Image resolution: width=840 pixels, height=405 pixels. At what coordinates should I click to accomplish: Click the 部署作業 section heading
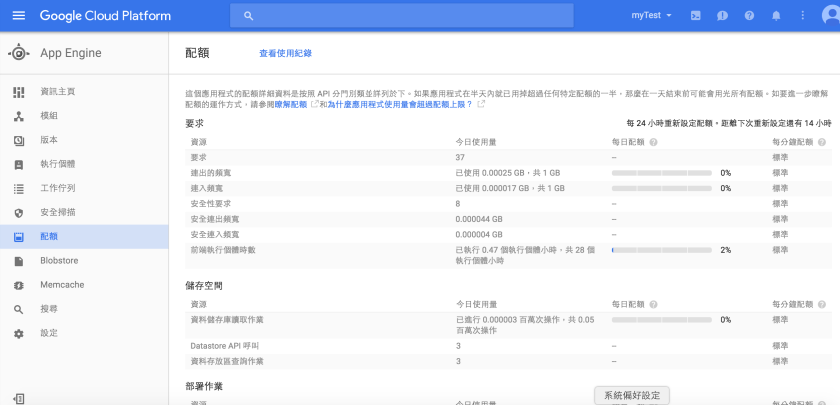coord(204,386)
